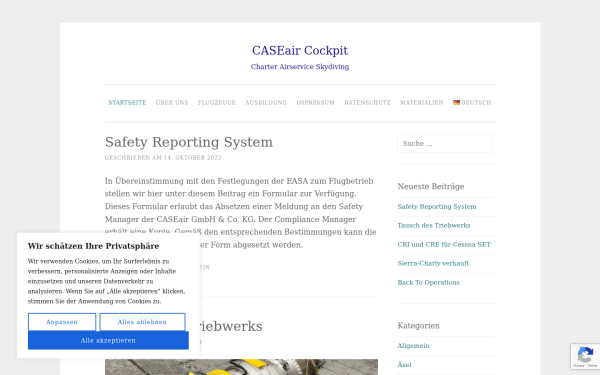Viewport: 600px width, 375px height.
Task: Open the Back To Operations link
Action: pyautogui.click(x=428, y=282)
